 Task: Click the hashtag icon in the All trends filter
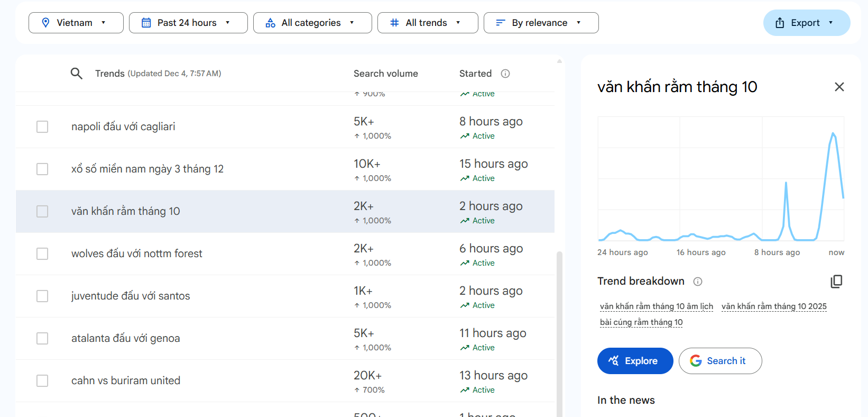coord(394,23)
